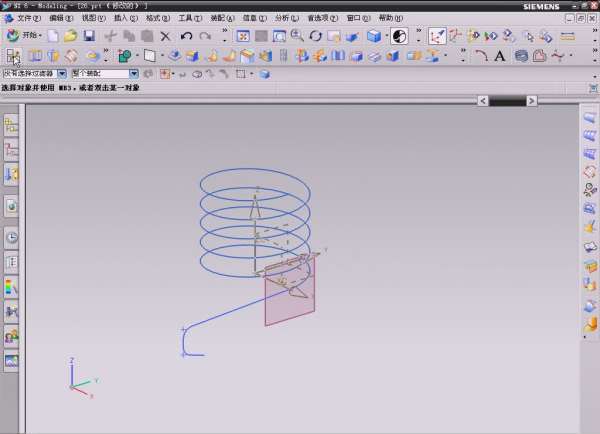Open the 帮助 (Help) menu
This screenshot has height=434, width=600.
tap(390, 18)
